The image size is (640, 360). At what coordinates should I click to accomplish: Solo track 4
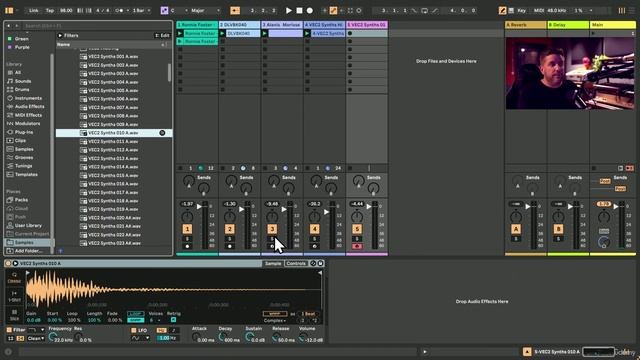point(315,239)
